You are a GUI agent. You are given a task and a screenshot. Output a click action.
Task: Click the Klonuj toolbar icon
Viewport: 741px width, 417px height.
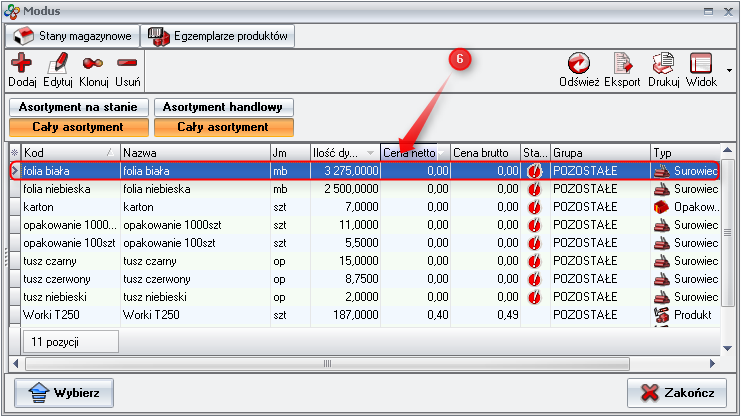point(93,64)
